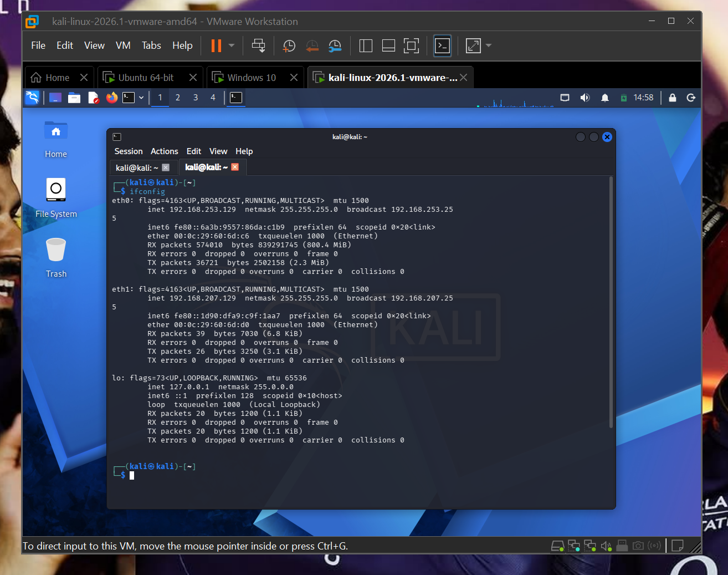The image size is (728, 575).
Task: Open the VMware Tabs menu
Action: [x=151, y=45]
